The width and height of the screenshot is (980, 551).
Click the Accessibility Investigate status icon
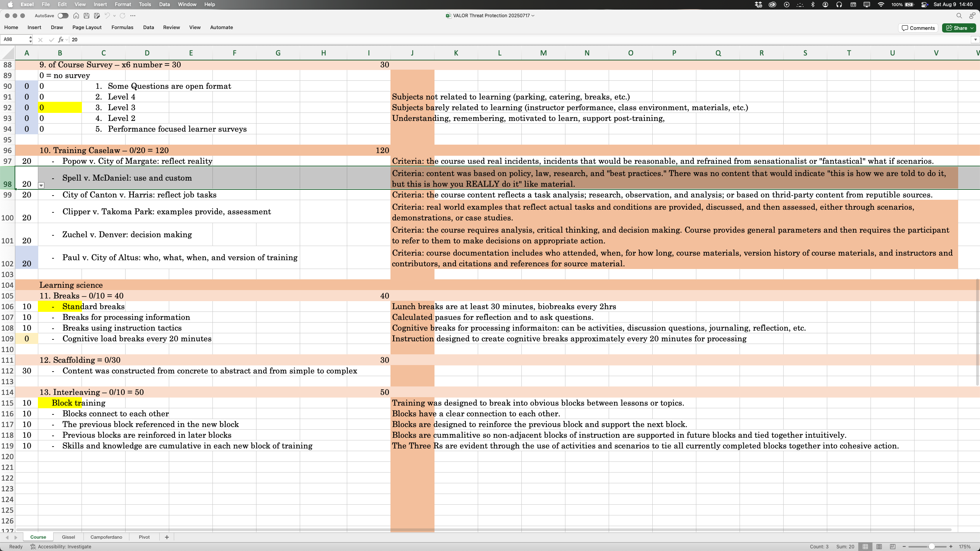click(33, 546)
